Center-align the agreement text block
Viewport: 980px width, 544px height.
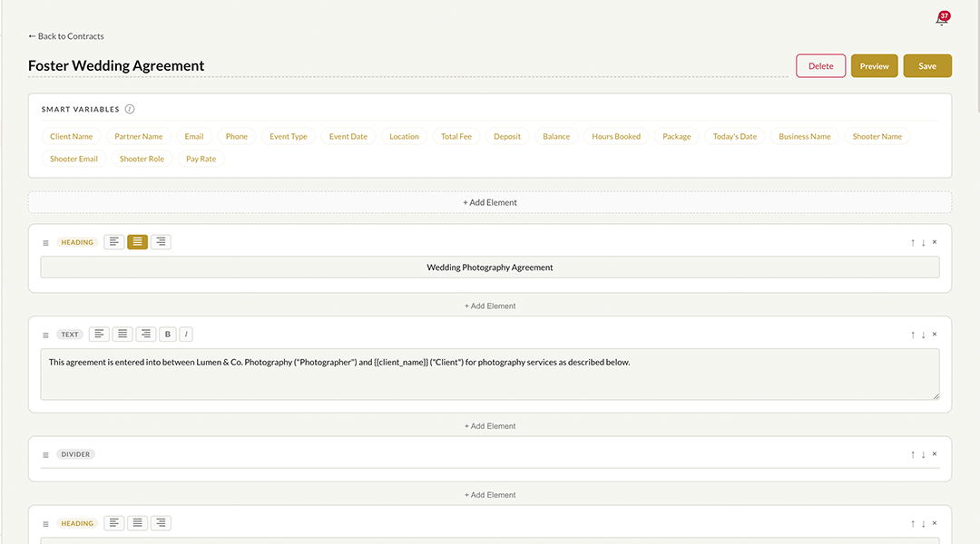coord(122,334)
